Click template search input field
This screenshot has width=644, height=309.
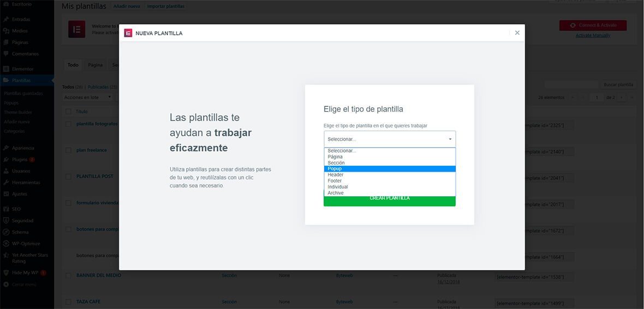click(571, 84)
